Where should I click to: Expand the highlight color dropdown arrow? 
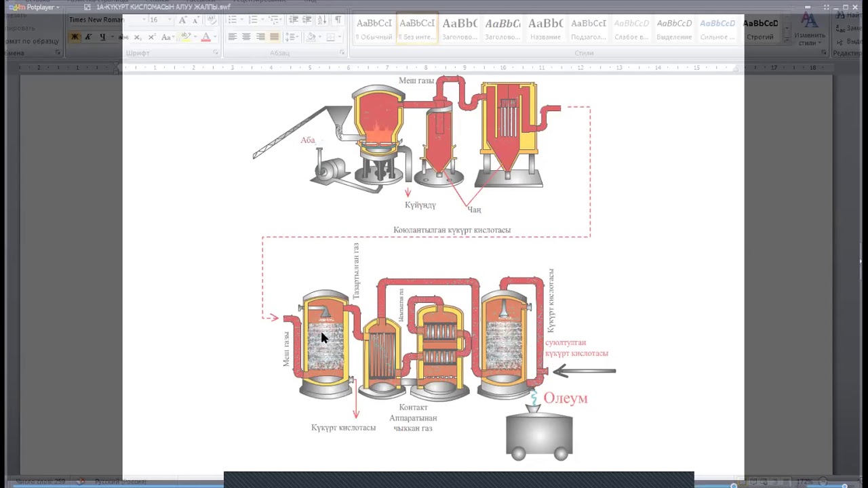pyautogui.click(x=195, y=37)
